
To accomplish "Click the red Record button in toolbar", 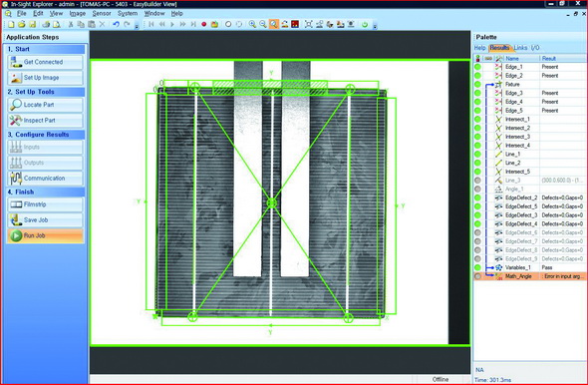I will 204,24.
